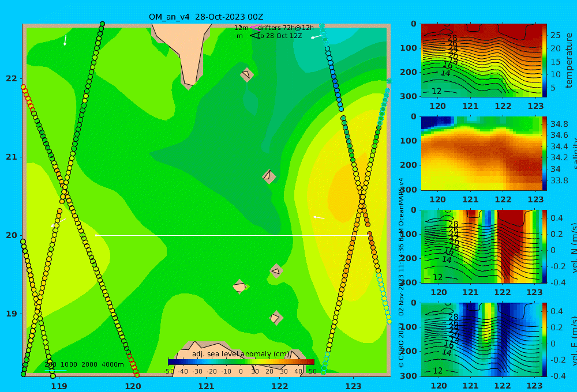Click the longitude tick label "123" on the main map

(x=354, y=386)
